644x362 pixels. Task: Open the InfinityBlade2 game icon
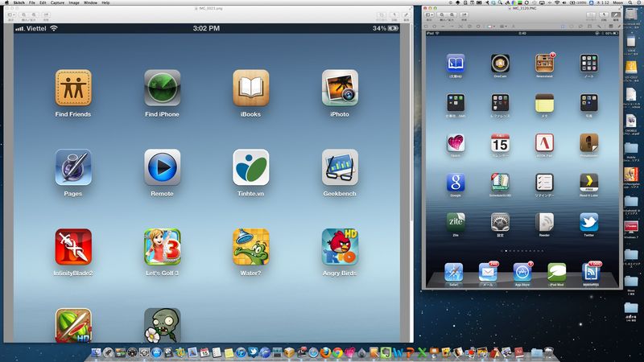click(x=73, y=247)
